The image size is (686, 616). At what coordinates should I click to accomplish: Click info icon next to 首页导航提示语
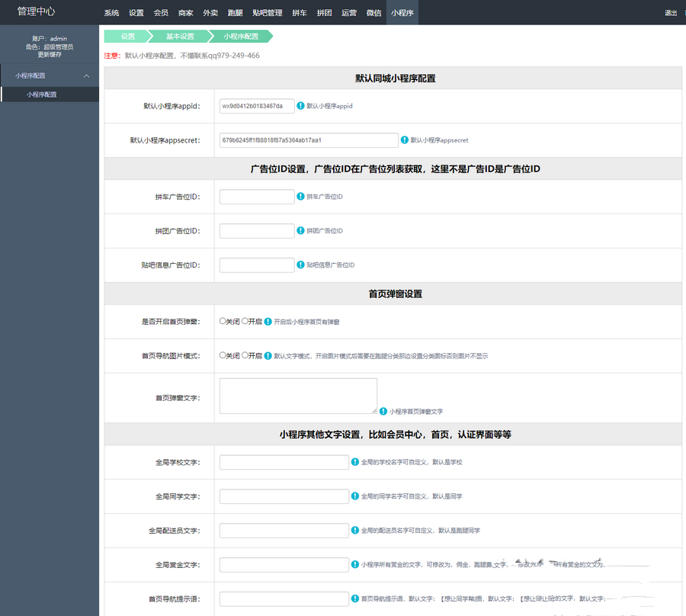tap(355, 598)
